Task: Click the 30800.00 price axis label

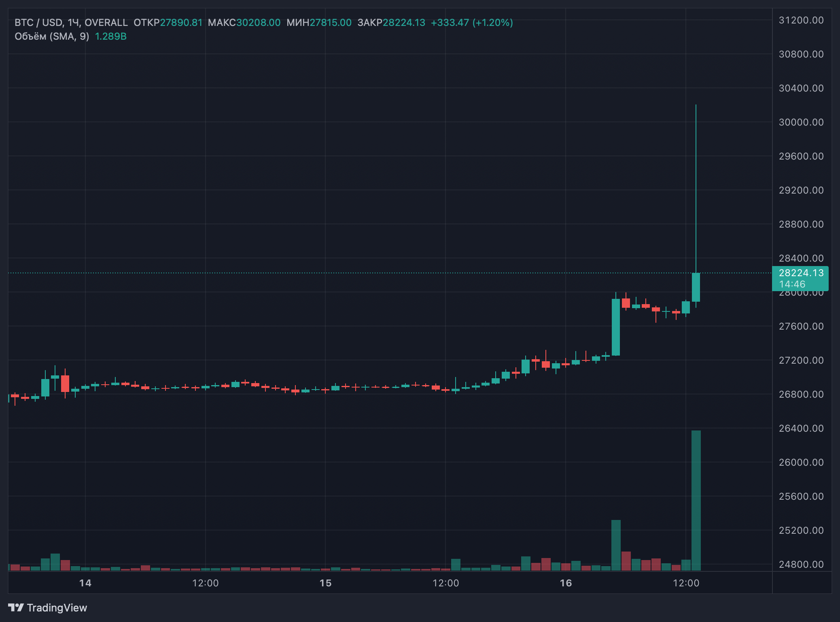Action: (801, 54)
